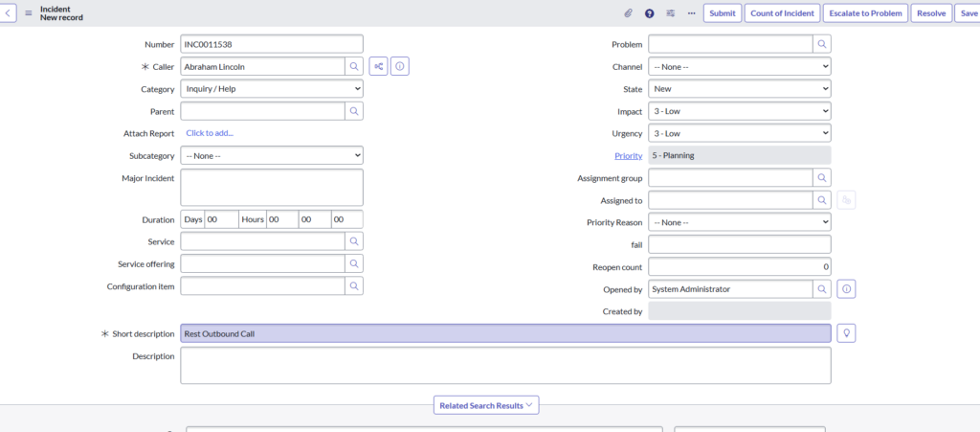This screenshot has width=980, height=432.
Task: Collapse the Related Search Results section
Action: point(486,405)
